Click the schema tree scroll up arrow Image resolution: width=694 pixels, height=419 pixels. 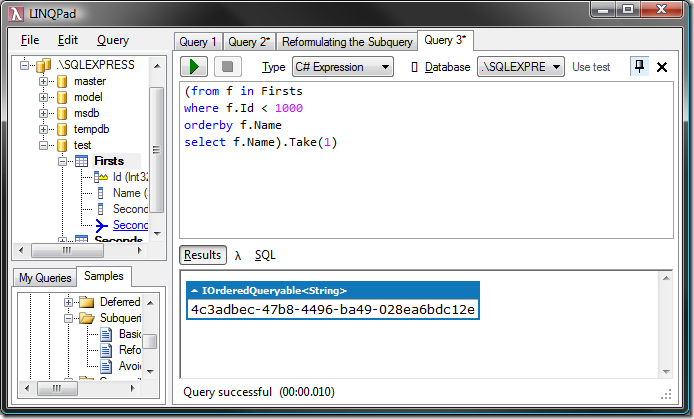point(157,66)
